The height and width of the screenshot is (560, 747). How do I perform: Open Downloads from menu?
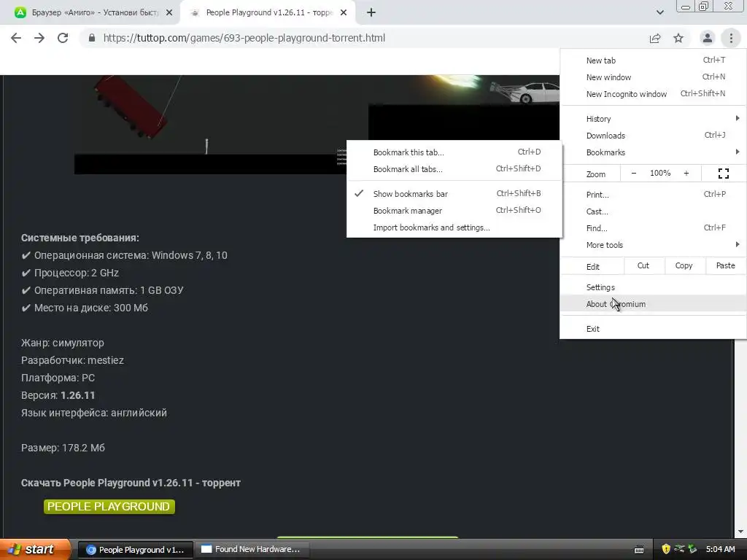(653, 136)
